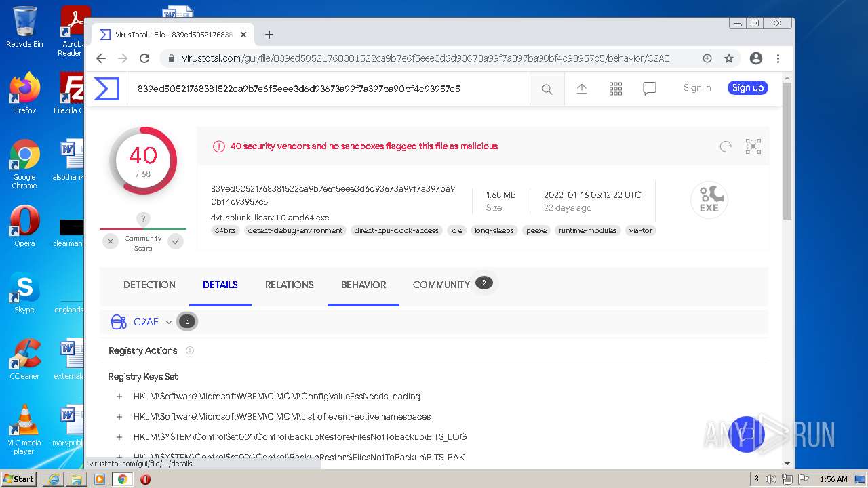Screen dimensions: 868x488
Task: Open the upload file icon
Action: point(581,88)
